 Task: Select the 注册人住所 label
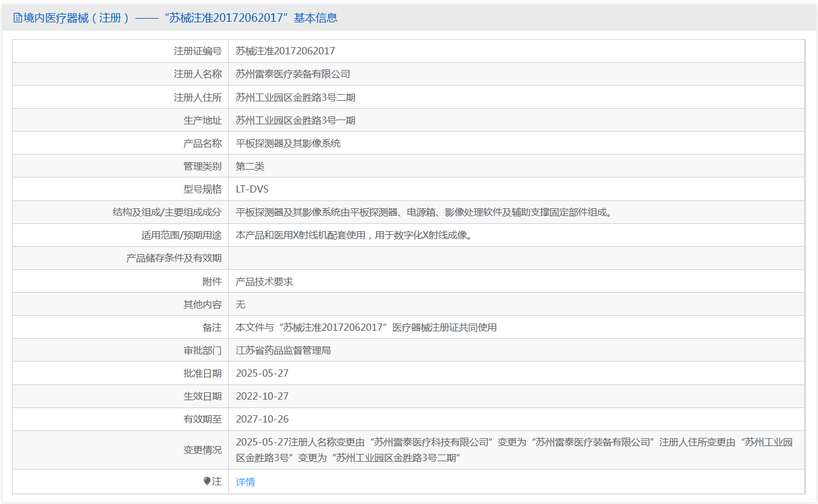pyautogui.click(x=198, y=97)
